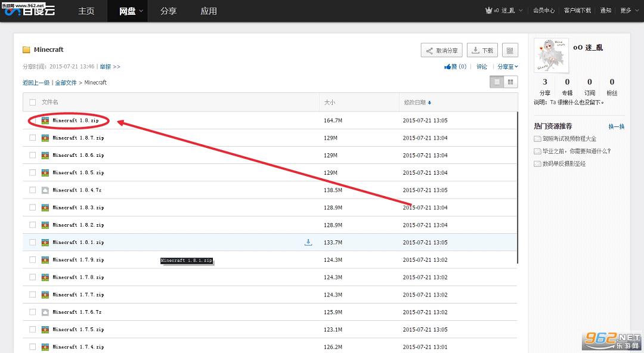644x353 pixels.
Task: Open the 分享至 share-to dropdown
Action: tap(507, 67)
